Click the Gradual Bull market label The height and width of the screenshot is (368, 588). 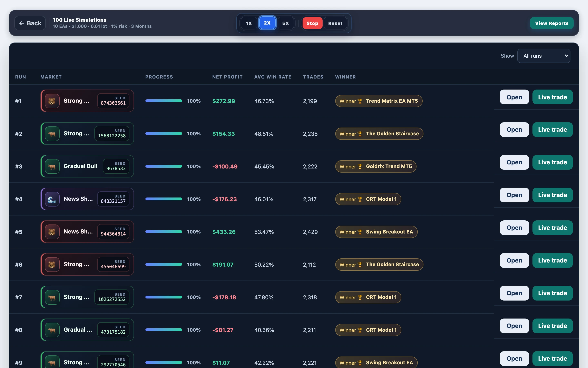tap(80, 166)
